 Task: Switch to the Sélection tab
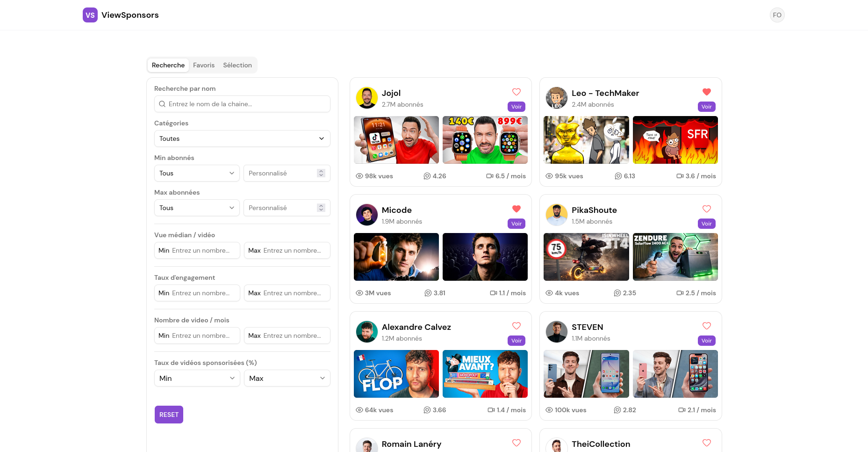point(237,65)
